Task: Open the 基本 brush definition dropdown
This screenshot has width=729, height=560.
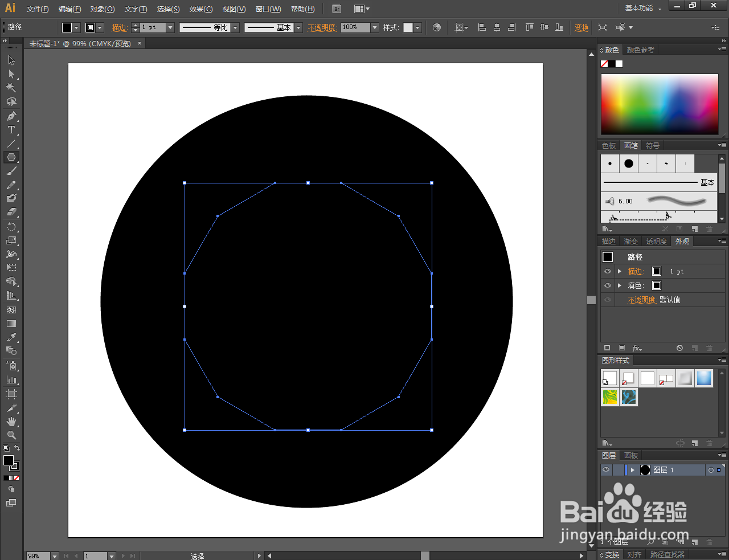Action: pos(298,27)
